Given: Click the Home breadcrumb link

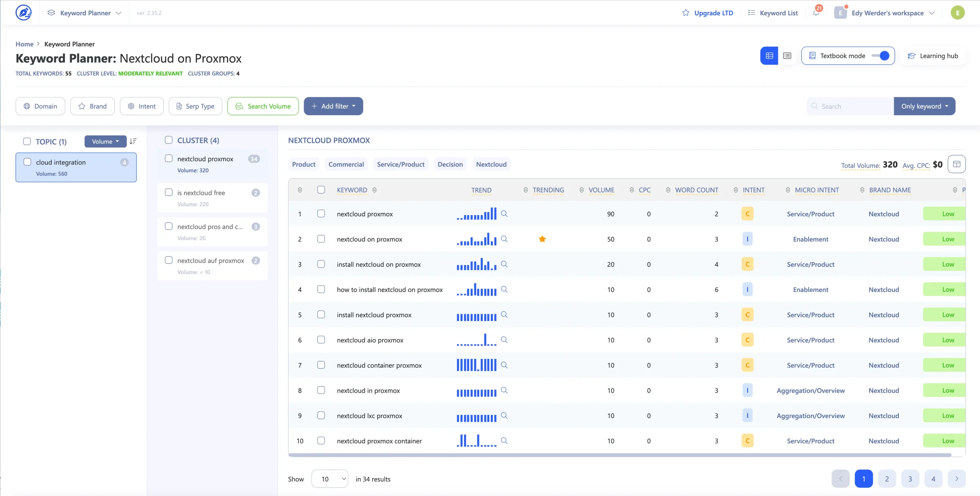Looking at the screenshot, I should 24,44.
